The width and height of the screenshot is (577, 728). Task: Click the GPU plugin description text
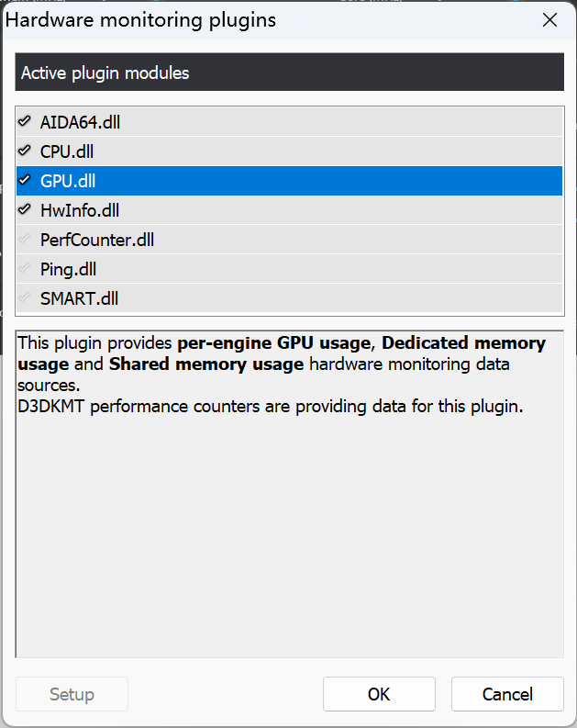click(275, 375)
